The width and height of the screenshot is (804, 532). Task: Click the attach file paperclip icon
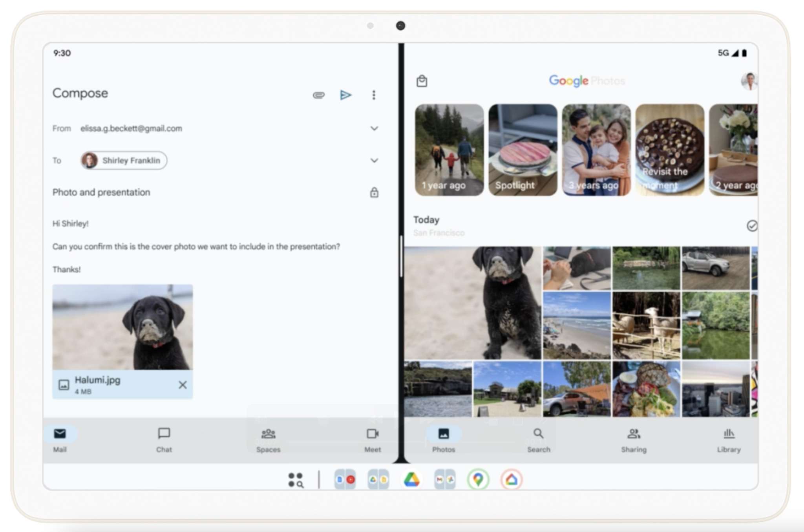318,95
